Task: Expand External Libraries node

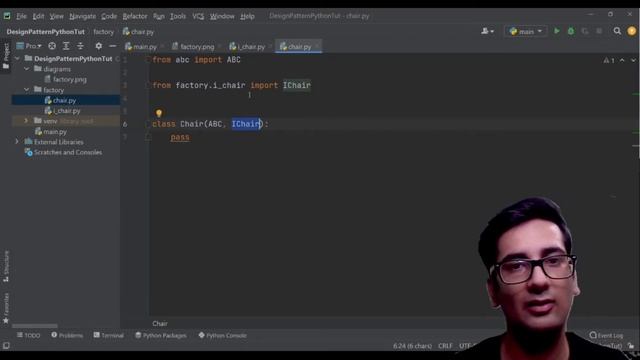Action: 17,142
